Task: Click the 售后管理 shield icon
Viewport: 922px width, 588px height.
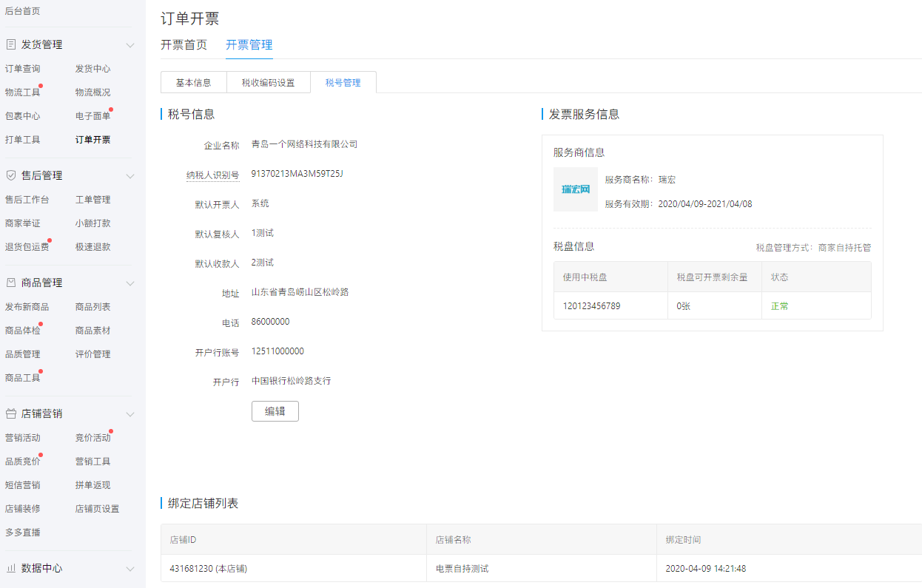Action: pos(11,175)
